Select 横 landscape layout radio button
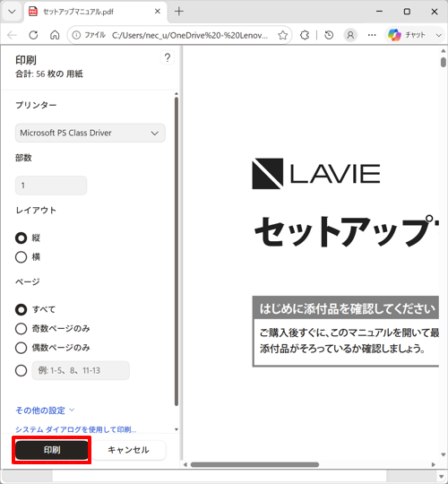 [21, 257]
